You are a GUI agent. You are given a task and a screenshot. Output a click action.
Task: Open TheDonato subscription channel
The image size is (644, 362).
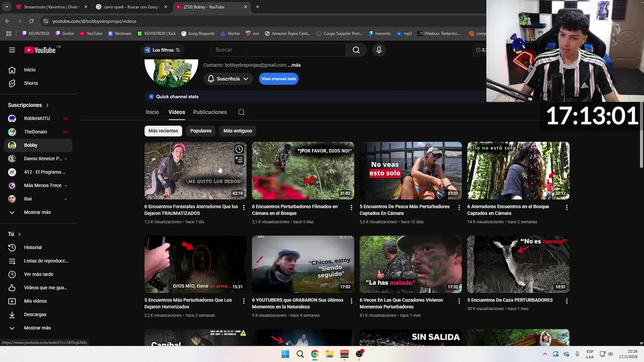(38, 132)
